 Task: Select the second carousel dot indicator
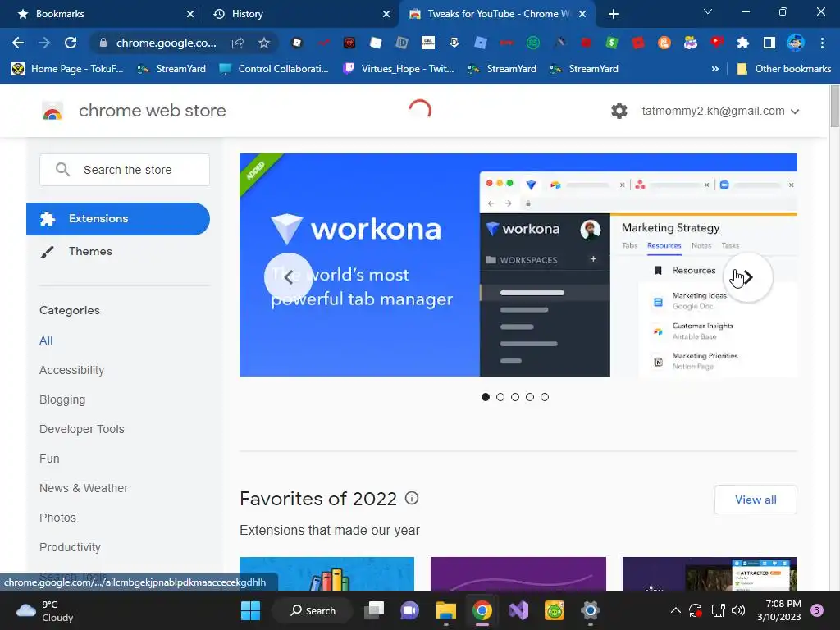coord(500,397)
